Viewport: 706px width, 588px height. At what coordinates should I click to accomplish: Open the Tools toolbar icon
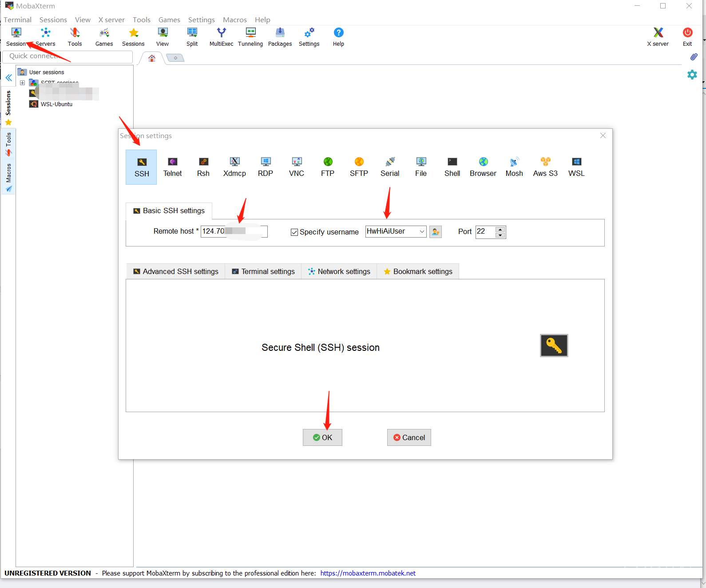click(75, 37)
